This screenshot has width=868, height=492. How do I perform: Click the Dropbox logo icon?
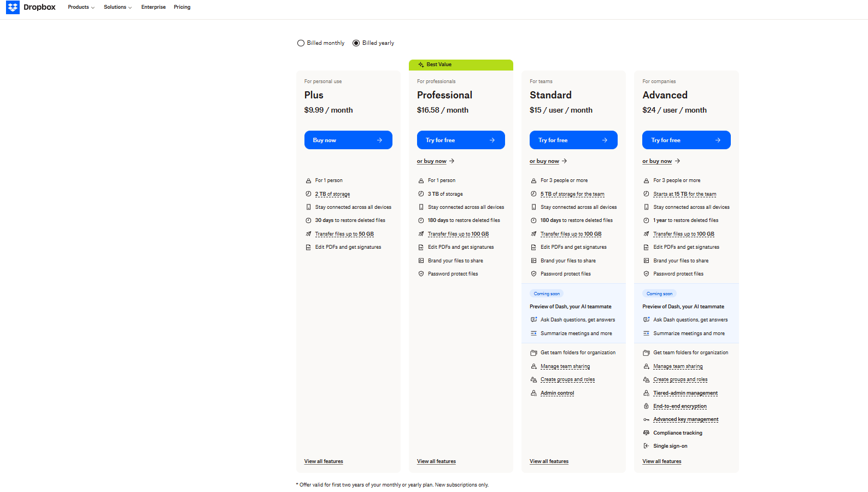click(x=13, y=7)
